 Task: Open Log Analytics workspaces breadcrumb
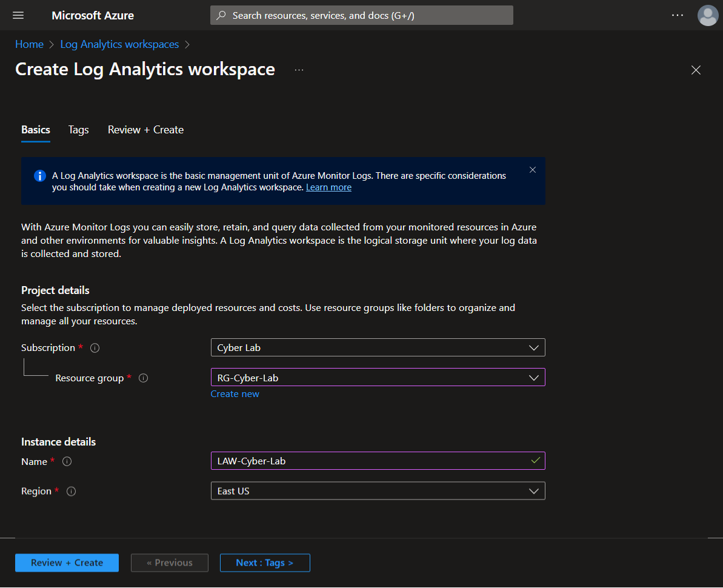tap(119, 44)
